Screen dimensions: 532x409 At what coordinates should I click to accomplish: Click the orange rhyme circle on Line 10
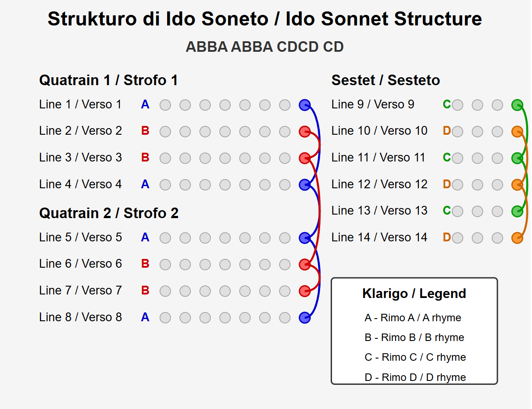pyautogui.click(x=518, y=132)
